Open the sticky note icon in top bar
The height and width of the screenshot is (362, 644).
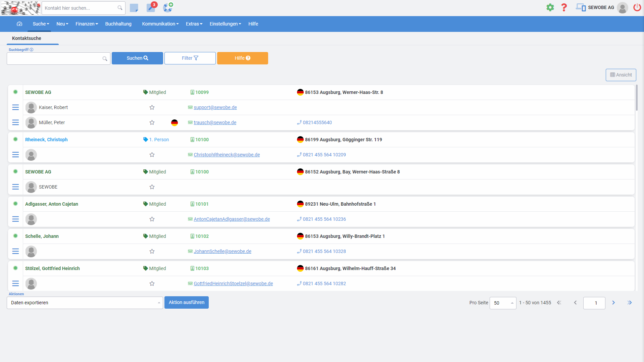[x=134, y=8]
